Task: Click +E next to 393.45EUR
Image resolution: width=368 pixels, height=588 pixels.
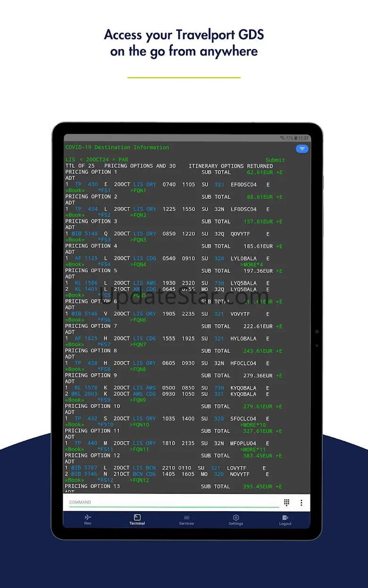Action: coord(279,487)
